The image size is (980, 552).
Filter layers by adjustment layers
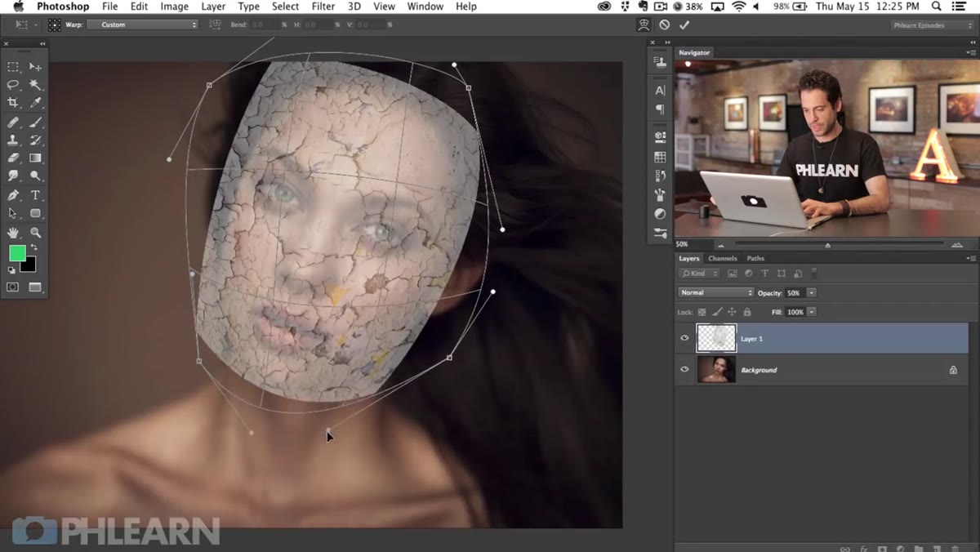click(x=748, y=274)
